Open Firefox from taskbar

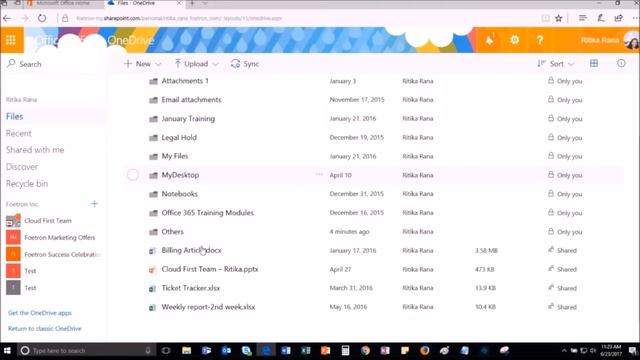424,351
